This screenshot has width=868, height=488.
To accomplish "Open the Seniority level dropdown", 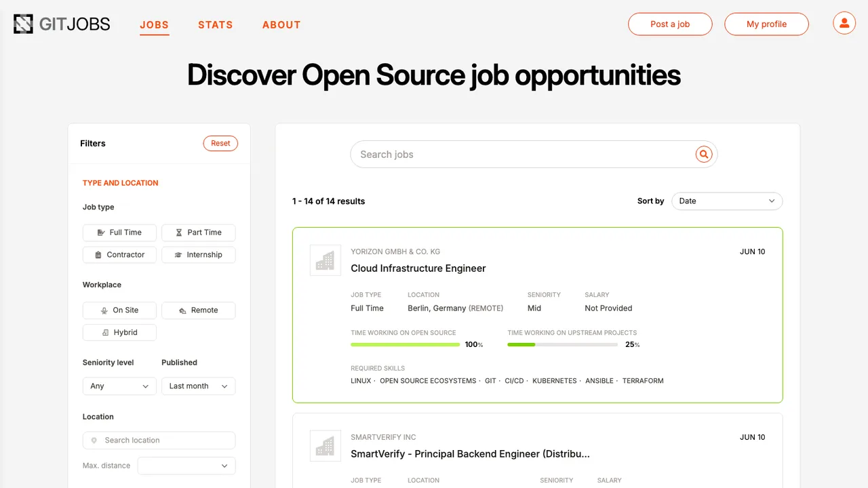I will tap(119, 386).
